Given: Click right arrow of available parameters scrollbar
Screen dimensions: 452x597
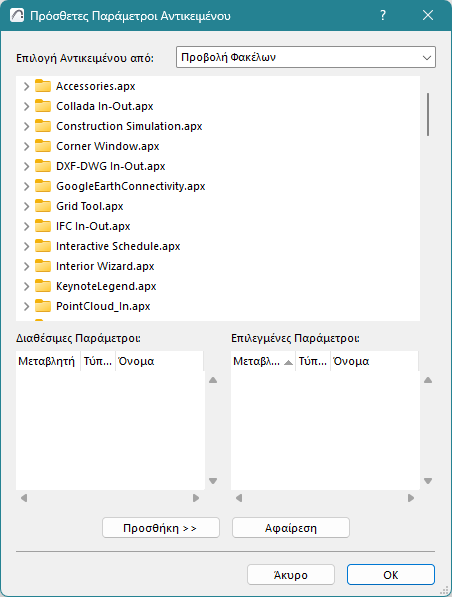Looking at the screenshot, I should click(x=196, y=498).
